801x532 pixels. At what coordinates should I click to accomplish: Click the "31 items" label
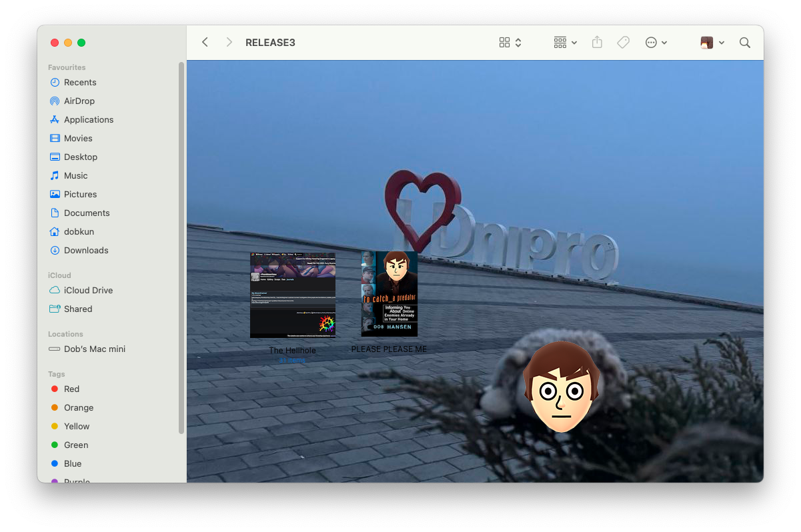click(292, 361)
